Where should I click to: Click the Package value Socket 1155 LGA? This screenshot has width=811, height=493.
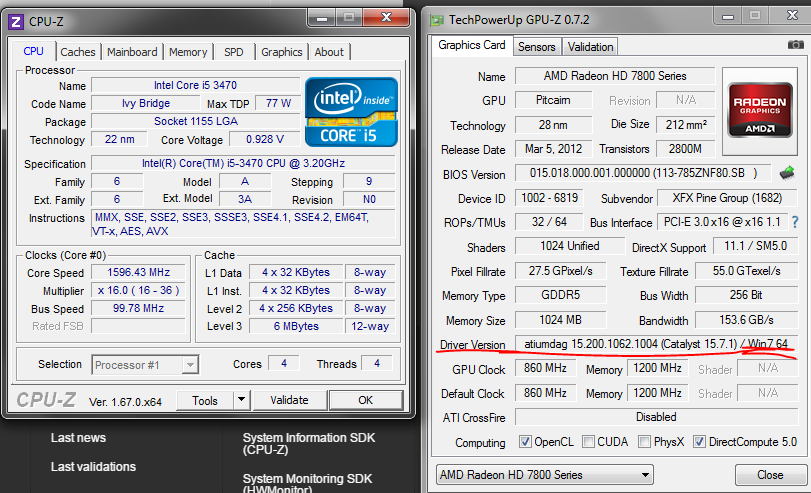tap(196, 121)
